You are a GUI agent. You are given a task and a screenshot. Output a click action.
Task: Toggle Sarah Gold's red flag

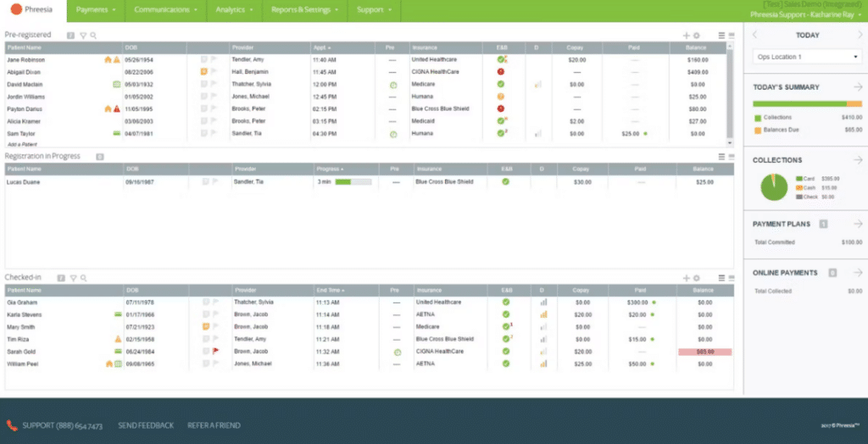pos(215,351)
